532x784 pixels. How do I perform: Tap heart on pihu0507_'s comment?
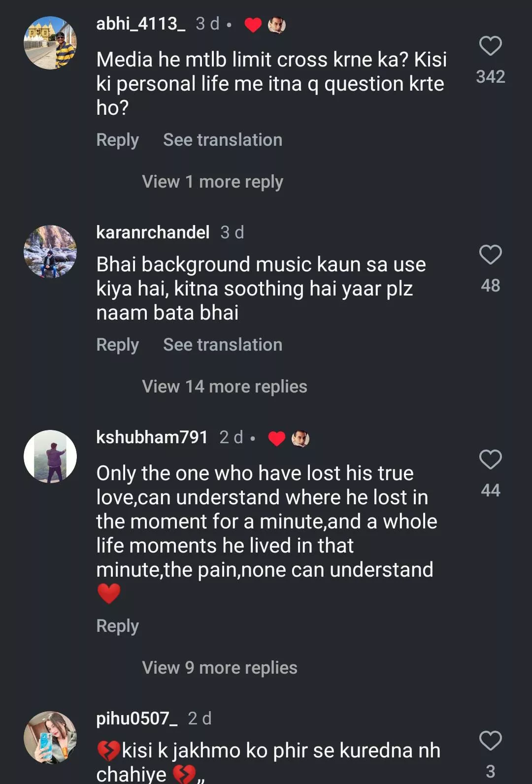click(x=490, y=741)
